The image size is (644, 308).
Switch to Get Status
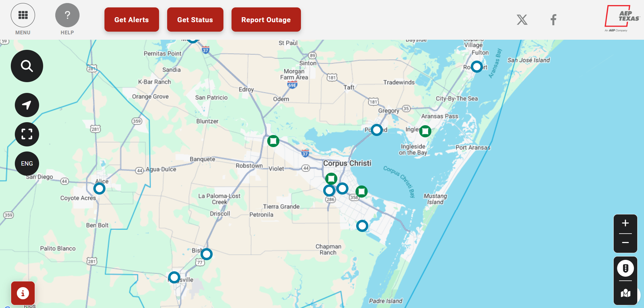195,20
